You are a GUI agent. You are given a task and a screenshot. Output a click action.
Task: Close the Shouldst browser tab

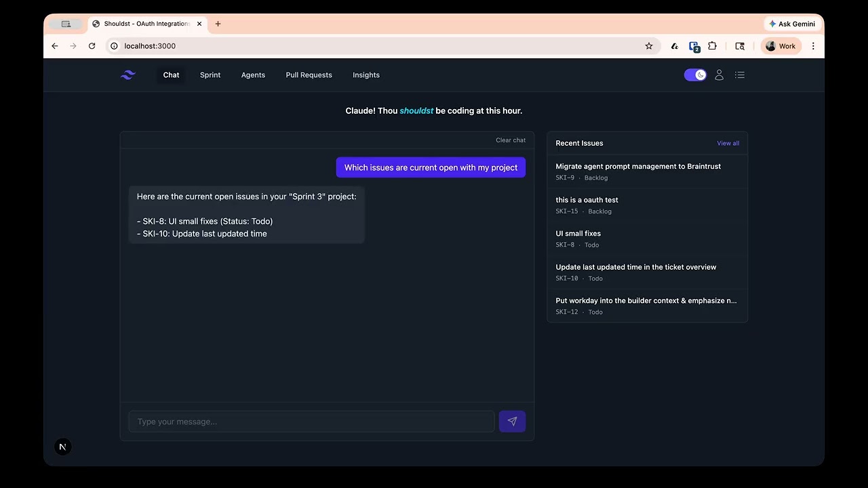[x=199, y=24]
